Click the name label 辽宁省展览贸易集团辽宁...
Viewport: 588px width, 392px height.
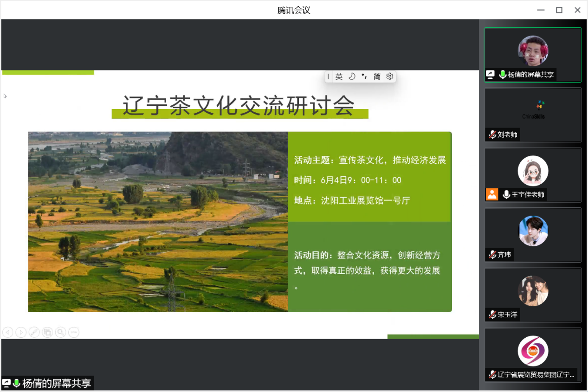(x=536, y=374)
